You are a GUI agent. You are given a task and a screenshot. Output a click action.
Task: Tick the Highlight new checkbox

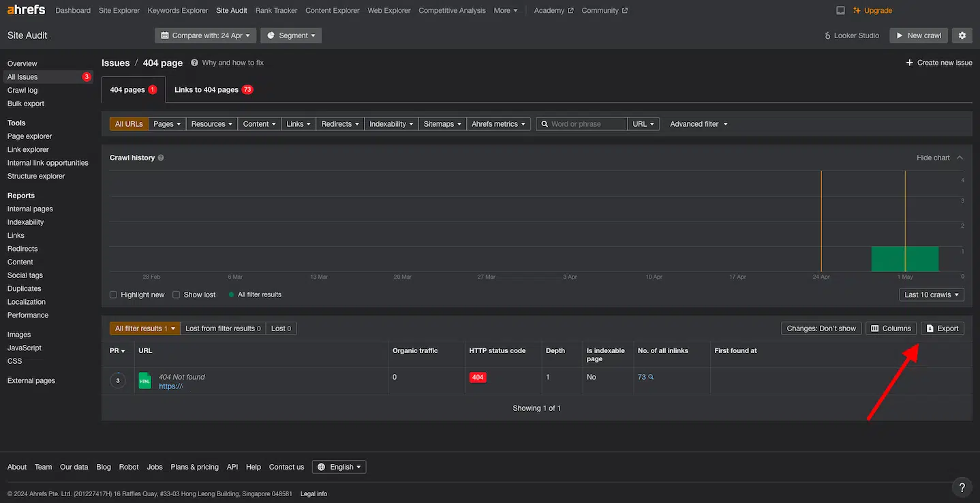[113, 294]
